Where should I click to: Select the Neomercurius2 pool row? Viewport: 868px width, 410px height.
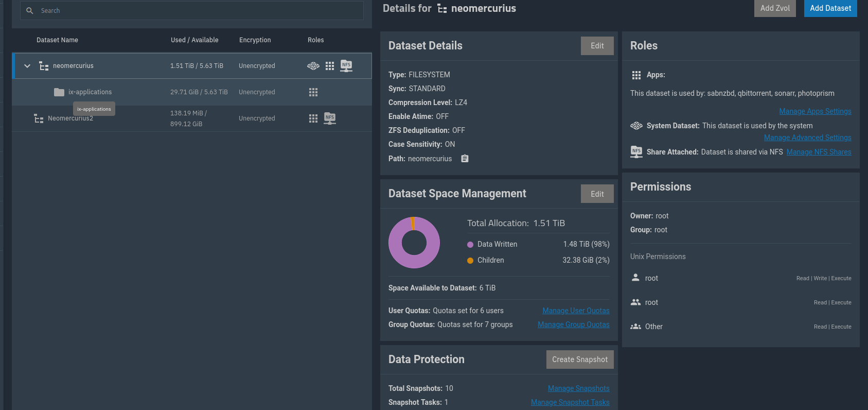tap(70, 118)
